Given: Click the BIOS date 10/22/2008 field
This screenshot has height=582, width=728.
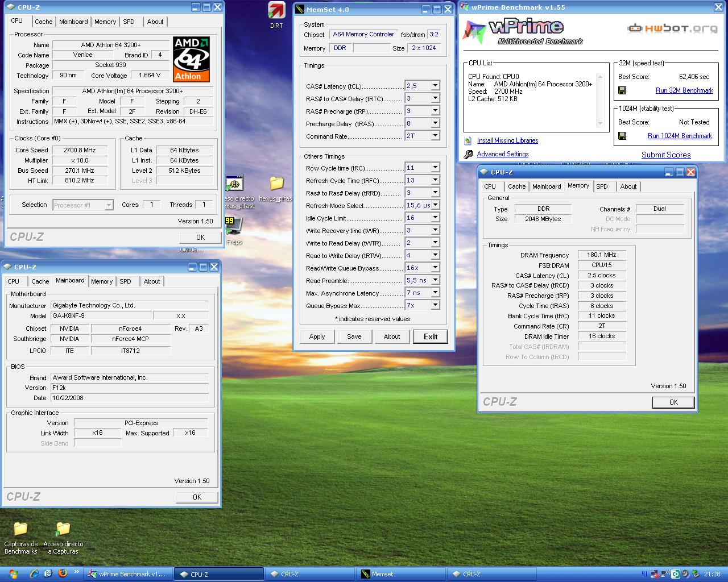Looking at the screenshot, I should (x=130, y=398).
